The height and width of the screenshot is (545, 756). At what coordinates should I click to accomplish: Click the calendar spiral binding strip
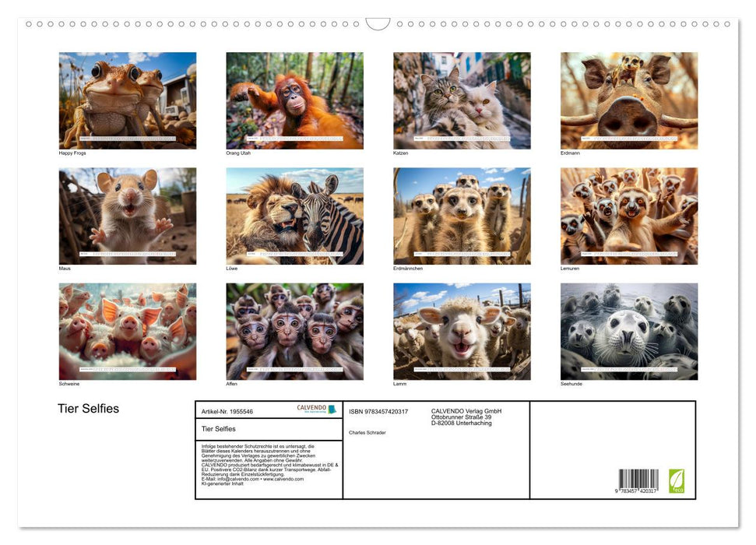click(x=378, y=23)
